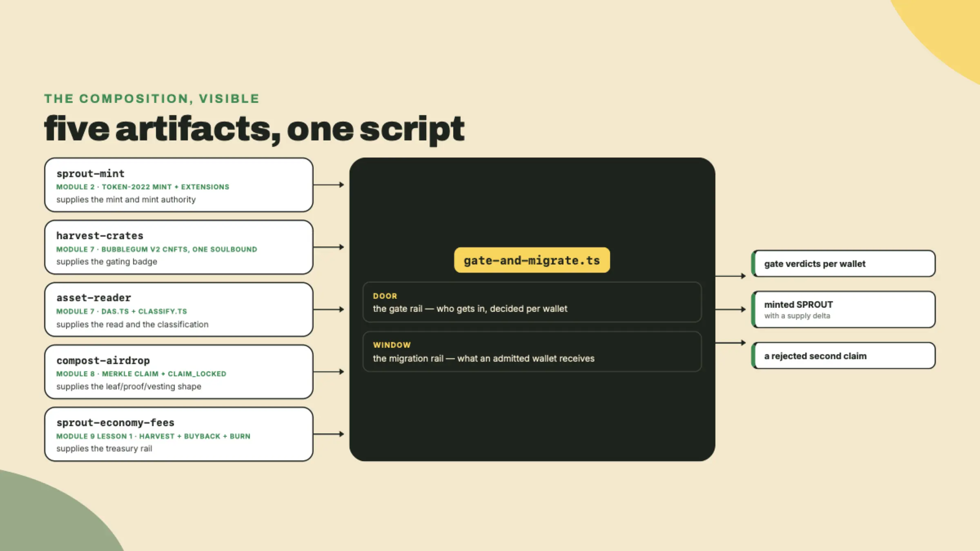This screenshot has width=980, height=551.
Task: Click the 'compost-airdrop' card name
Action: (x=103, y=360)
